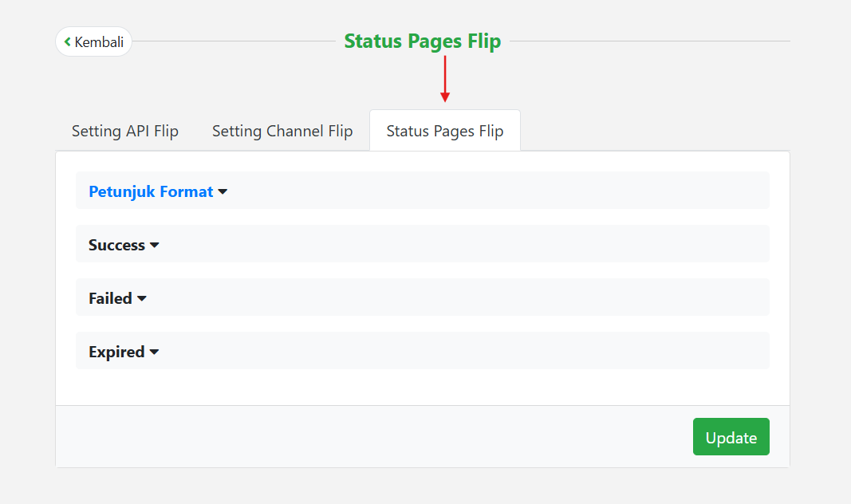This screenshot has height=504, width=851.
Task: Select the Status Pages Flip tab
Action: pos(445,131)
